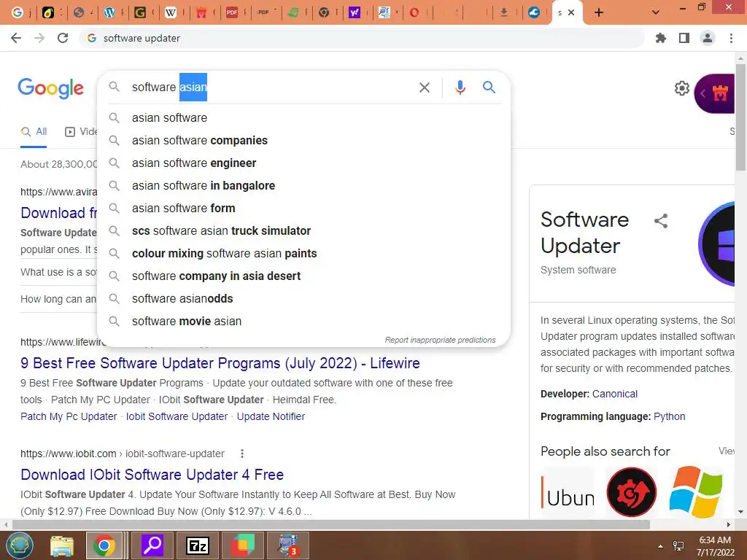Switch to the WordPress tab

(109, 12)
